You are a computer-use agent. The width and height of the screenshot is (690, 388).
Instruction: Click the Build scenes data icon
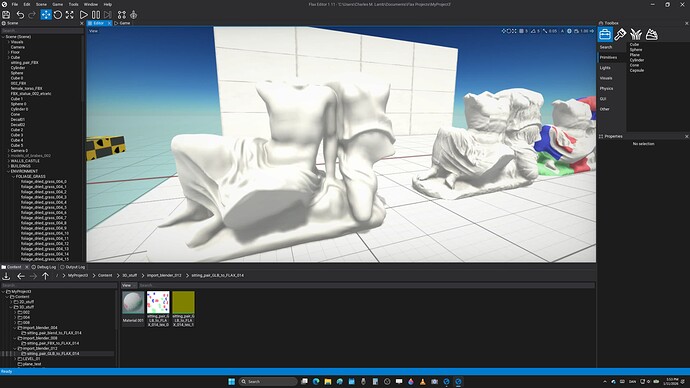click(x=122, y=15)
